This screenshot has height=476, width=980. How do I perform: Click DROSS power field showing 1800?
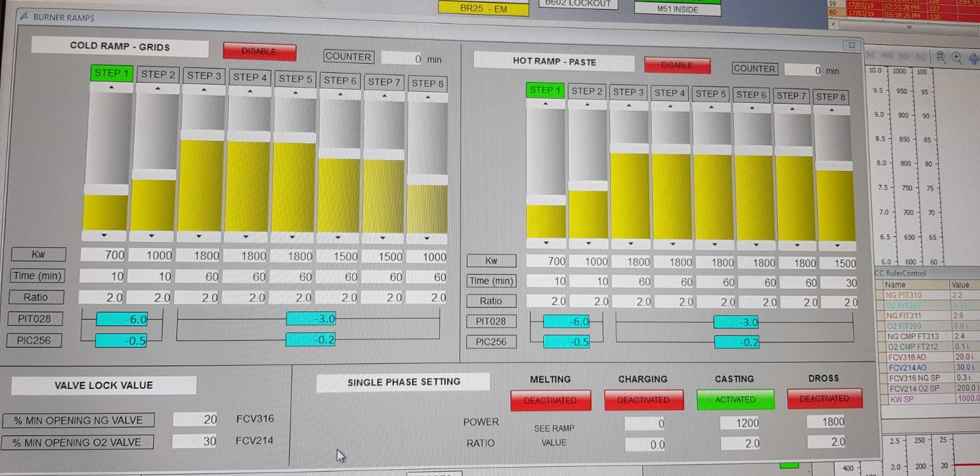click(x=827, y=421)
